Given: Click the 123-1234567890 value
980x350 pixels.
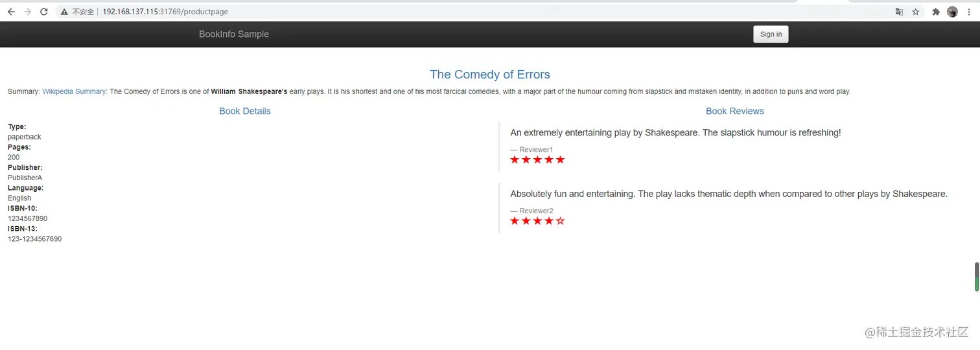Looking at the screenshot, I should pyautogui.click(x=35, y=239).
